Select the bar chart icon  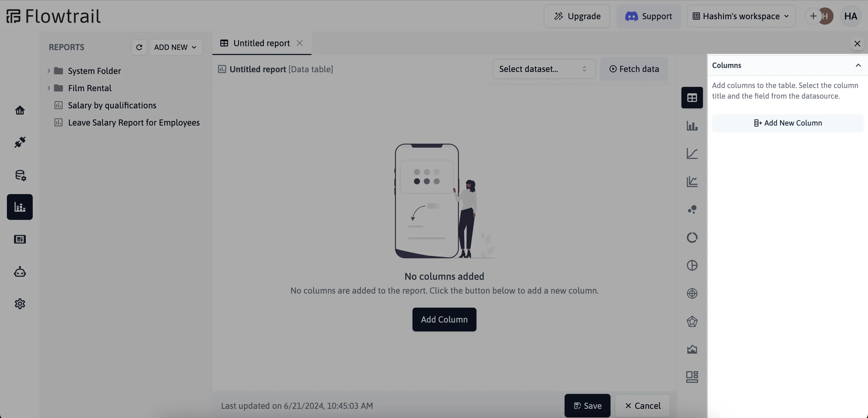tap(692, 126)
